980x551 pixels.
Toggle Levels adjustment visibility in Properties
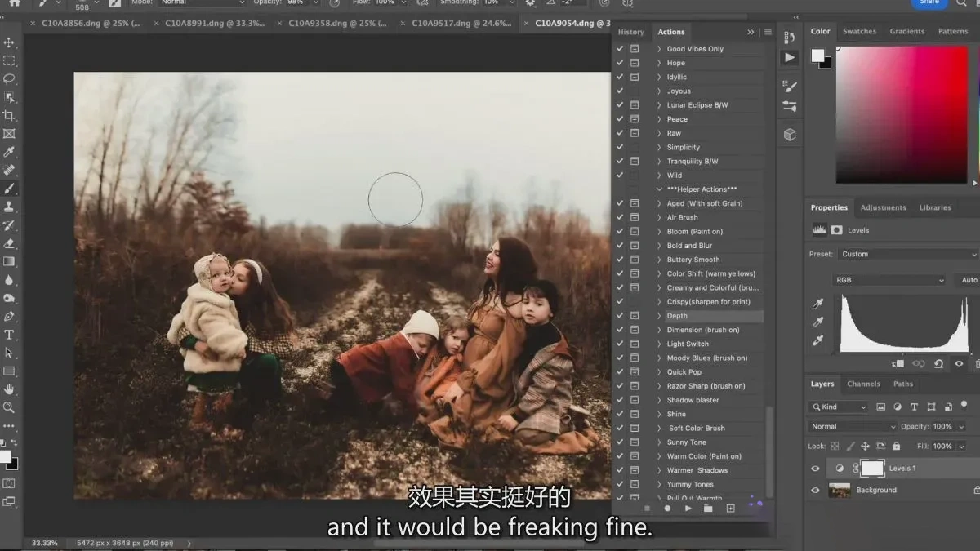tap(959, 363)
